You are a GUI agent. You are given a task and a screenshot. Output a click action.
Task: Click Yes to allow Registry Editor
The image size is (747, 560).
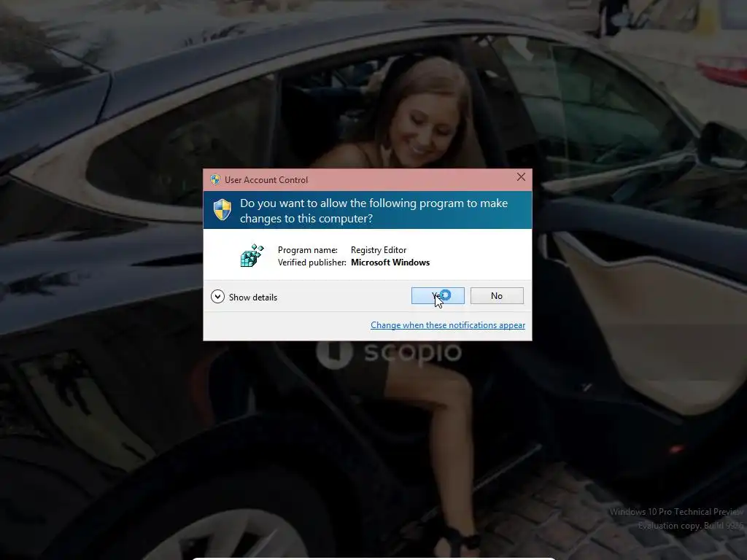(438, 296)
